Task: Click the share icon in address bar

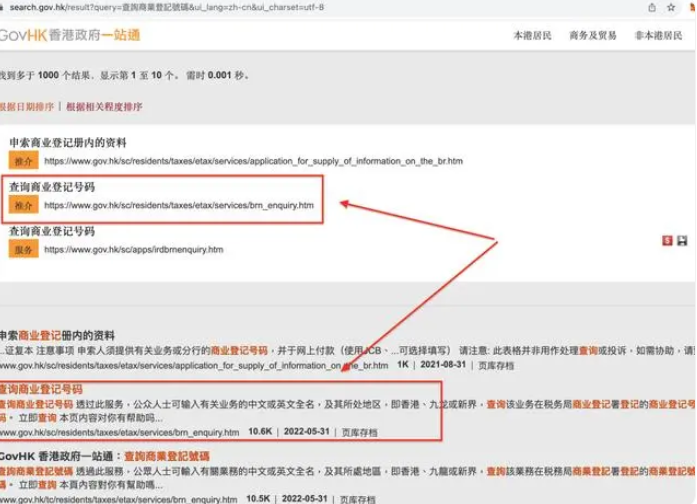Action: 652,7
